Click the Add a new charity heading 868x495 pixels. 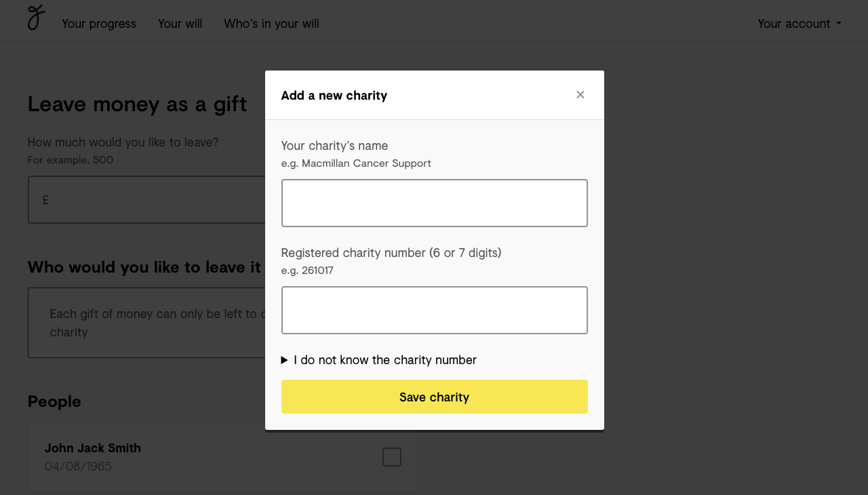coord(334,96)
